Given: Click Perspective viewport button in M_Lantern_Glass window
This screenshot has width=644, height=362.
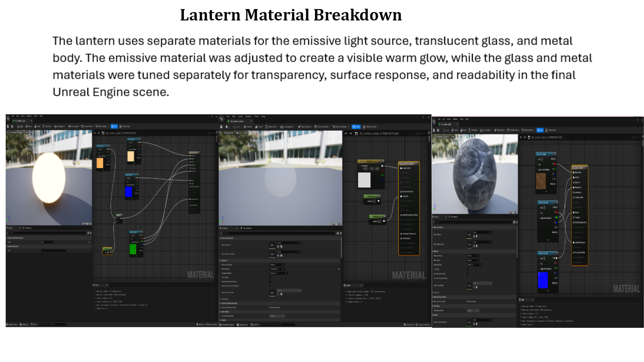Looking at the screenshot, I should pyautogui.click(x=229, y=133).
